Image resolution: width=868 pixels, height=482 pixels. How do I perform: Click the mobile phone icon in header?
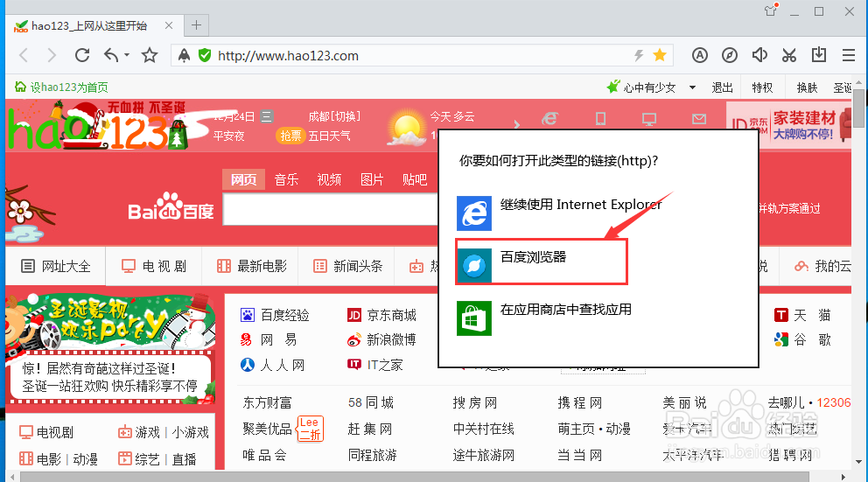click(600, 118)
